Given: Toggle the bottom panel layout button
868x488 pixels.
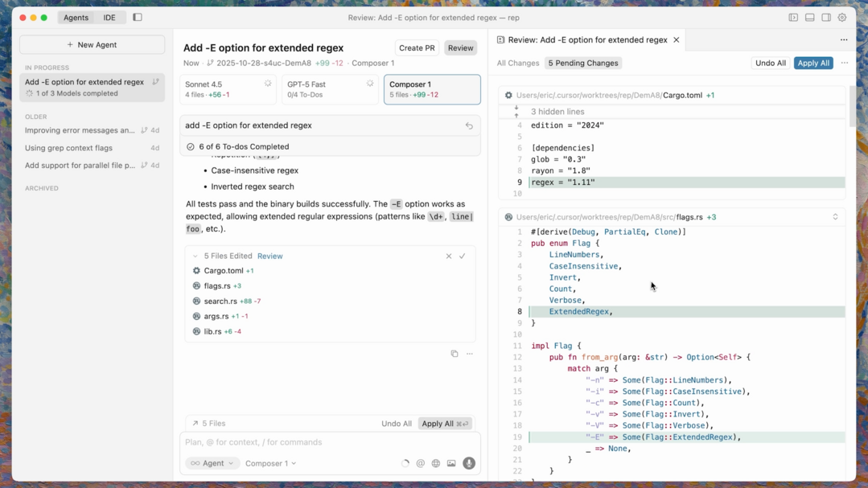Looking at the screenshot, I should click(x=810, y=17).
